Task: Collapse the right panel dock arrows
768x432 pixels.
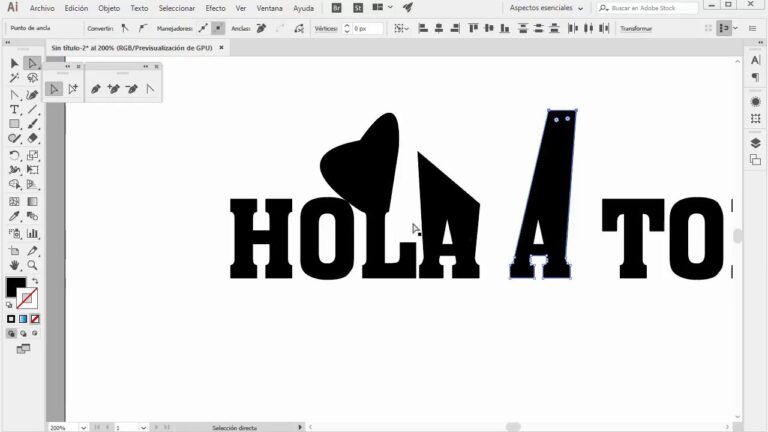Action: (x=760, y=43)
